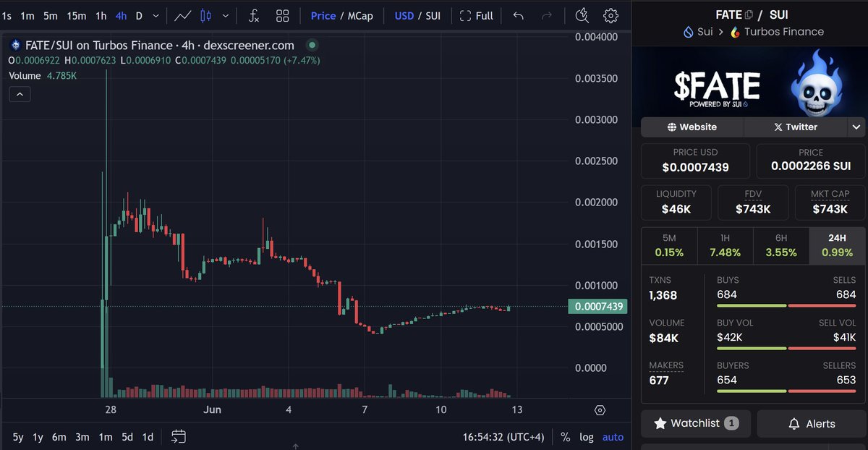Click the MAKERS label

point(666,365)
